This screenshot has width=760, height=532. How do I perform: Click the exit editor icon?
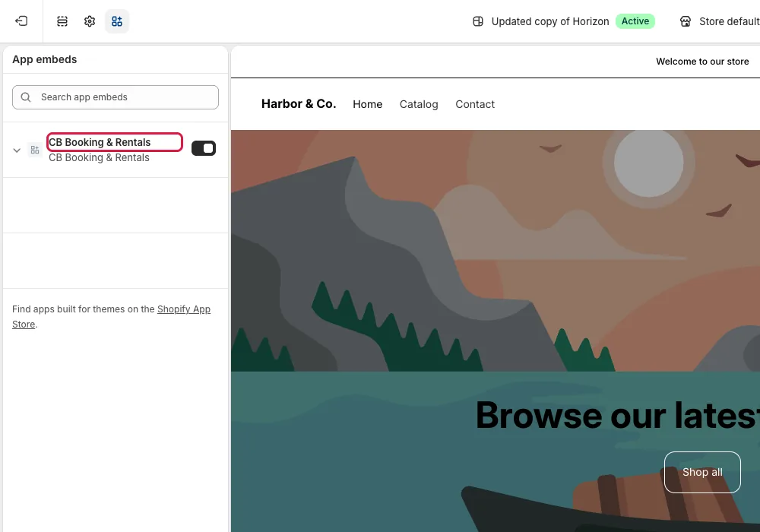point(21,21)
